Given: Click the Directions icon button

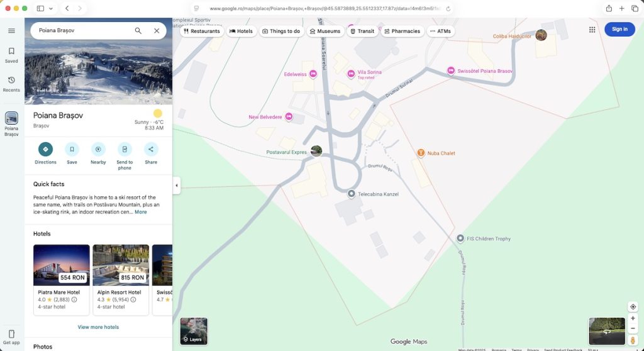Looking at the screenshot, I should [x=45, y=149].
